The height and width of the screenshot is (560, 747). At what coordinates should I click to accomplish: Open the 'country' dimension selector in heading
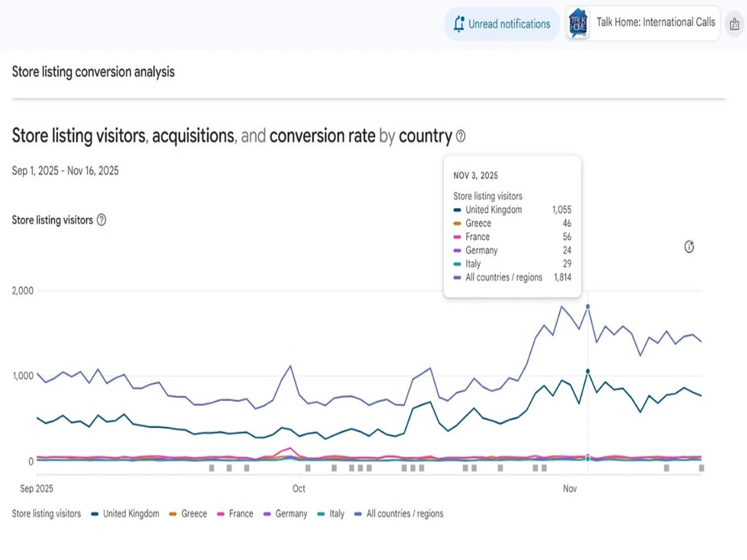pos(425,136)
